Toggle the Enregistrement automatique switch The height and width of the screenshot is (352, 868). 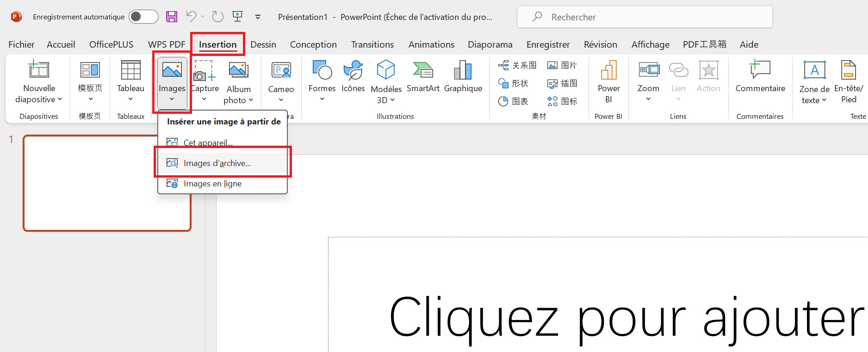(x=143, y=17)
